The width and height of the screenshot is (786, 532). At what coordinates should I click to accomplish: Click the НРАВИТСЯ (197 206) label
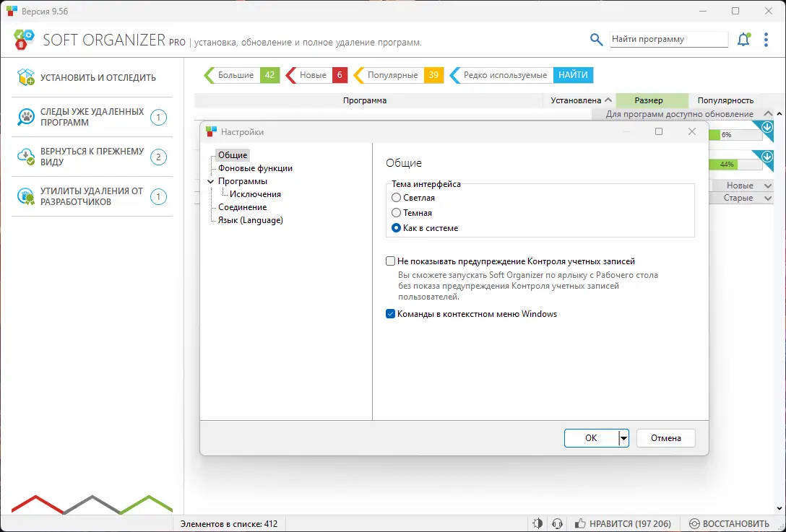coord(630,524)
